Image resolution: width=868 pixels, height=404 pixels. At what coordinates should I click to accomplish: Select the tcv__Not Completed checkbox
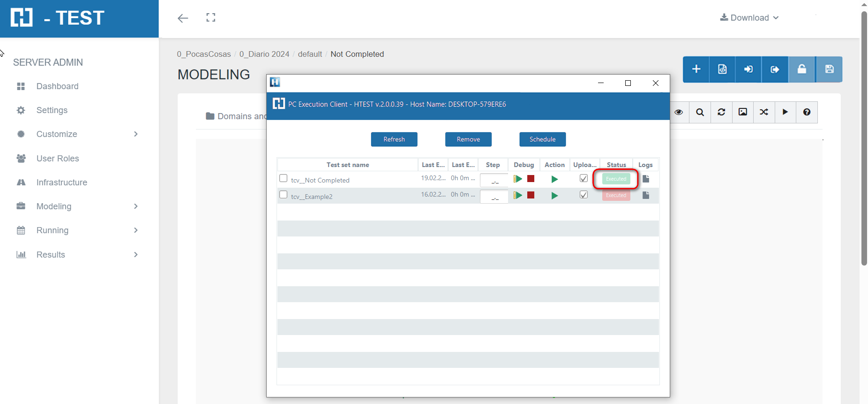(x=283, y=178)
